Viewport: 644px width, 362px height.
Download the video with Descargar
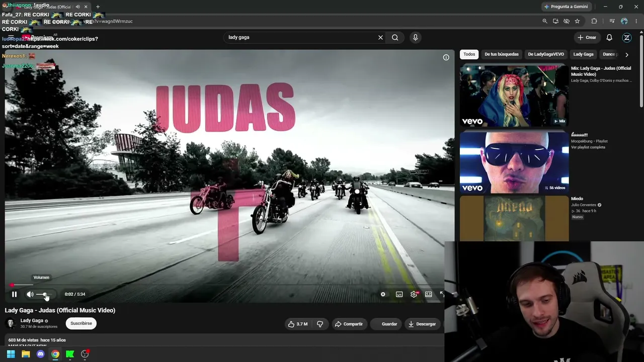[x=422, y=324]
